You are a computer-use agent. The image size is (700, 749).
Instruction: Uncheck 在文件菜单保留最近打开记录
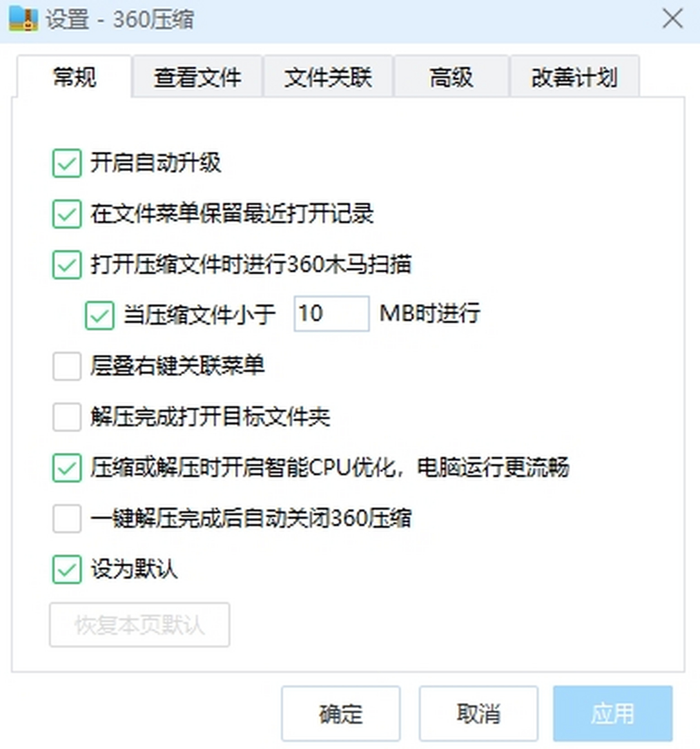pyautogui.click(x=66, y=213)
